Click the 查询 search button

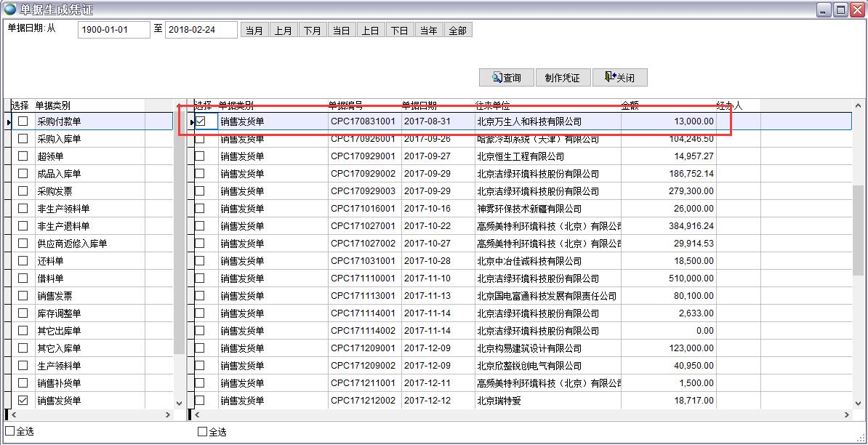tap(507, 78)
